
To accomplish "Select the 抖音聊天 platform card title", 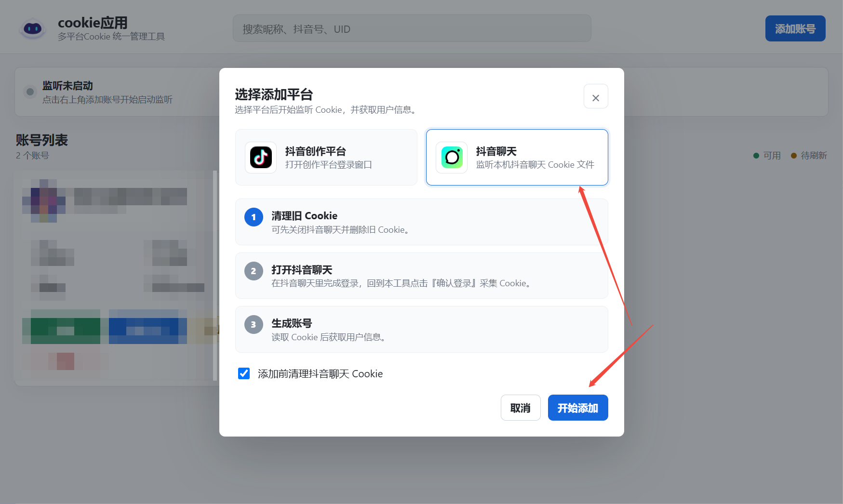I will point(496,151).
